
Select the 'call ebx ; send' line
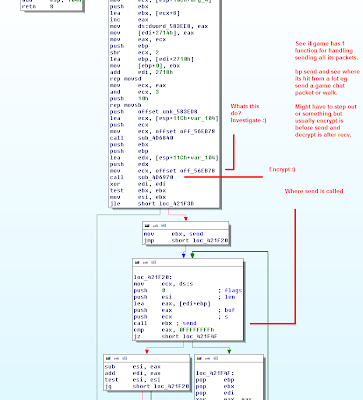tap(165, 323)
